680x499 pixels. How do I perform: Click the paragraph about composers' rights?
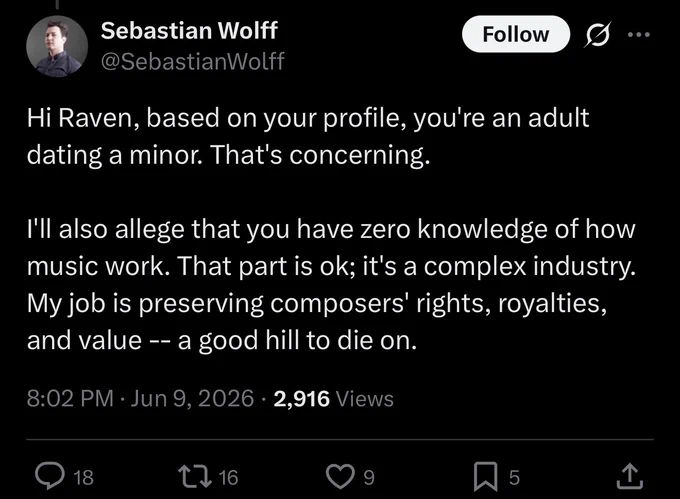[x=331, y=284]
